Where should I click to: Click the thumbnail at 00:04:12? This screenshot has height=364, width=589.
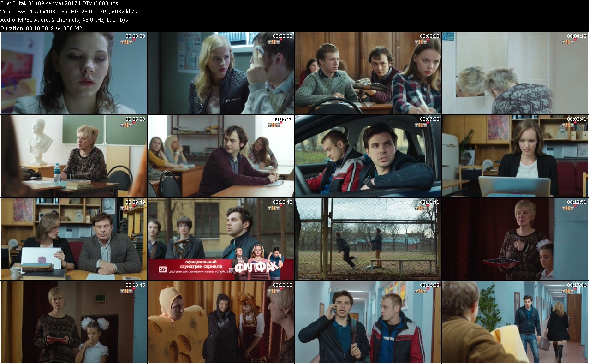(x=515, y=73)
